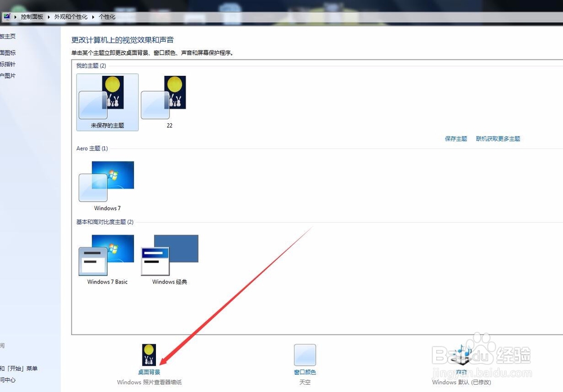The image size is (563, 392).
Task: Apply the Windows 经典 classic theme
Action: click(x=169, y=260)
